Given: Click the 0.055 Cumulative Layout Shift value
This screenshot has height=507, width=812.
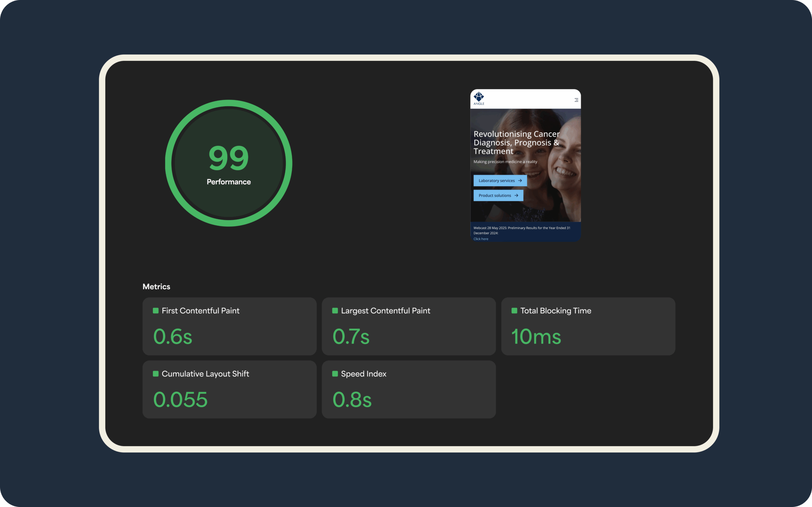Looking at the screenshot, I should click(180, 399).
